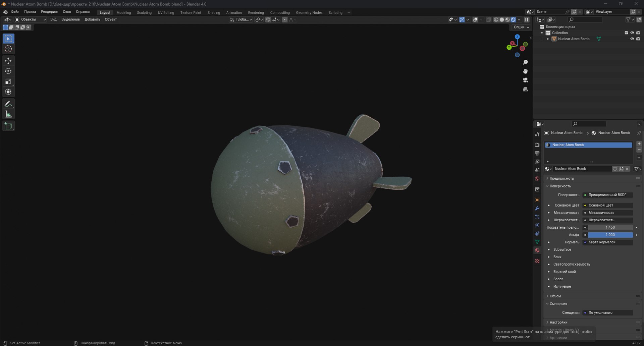Screen dimensions: 644x346
Task: Open viewport shading options dropdown
Action: coord(519,20)
